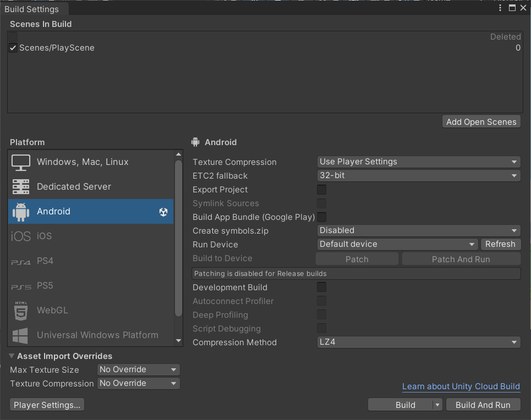Enable the Development Build checkbox

[x=322, y=287]
